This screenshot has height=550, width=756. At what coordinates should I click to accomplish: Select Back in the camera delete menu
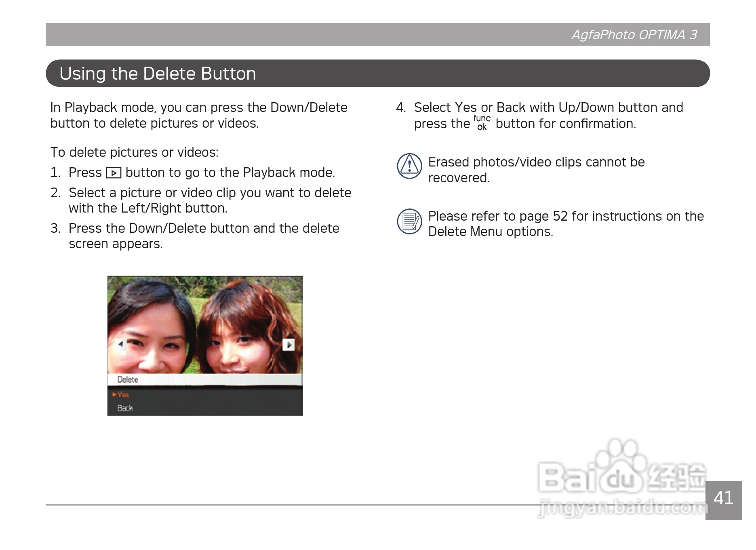click(x=125, y=408)
